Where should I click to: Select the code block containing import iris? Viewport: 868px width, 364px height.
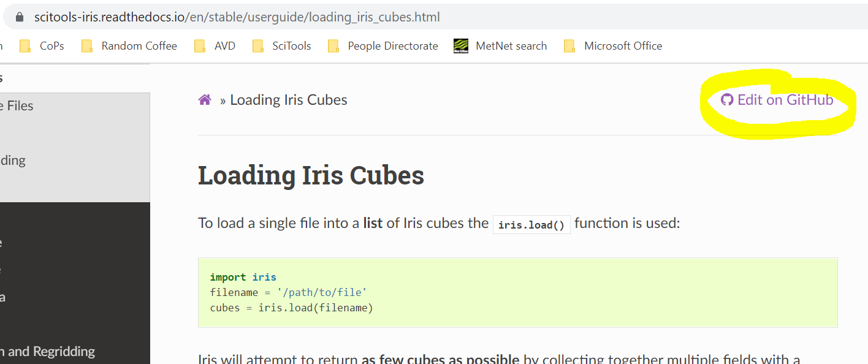click(x=518, y=292)
